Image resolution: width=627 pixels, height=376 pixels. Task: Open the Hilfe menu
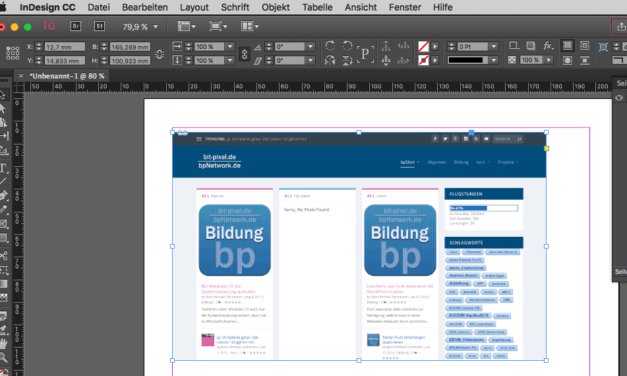click(x=443, y=7)
